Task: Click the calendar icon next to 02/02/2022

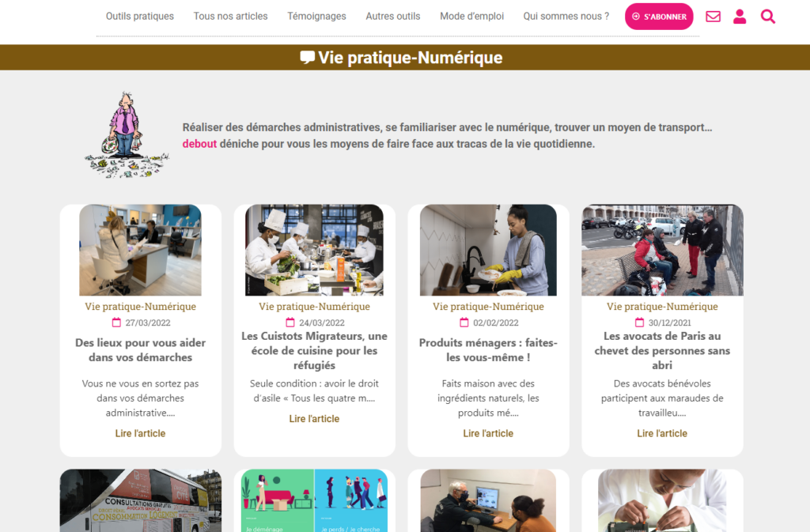Action: [464, 323]
